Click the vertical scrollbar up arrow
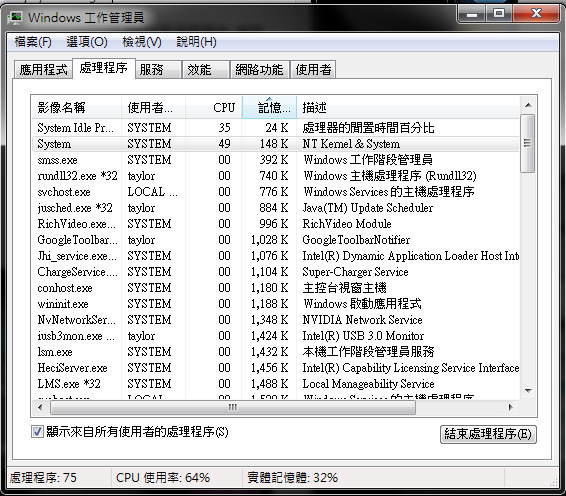566x496 pixels. pos(528,105)
